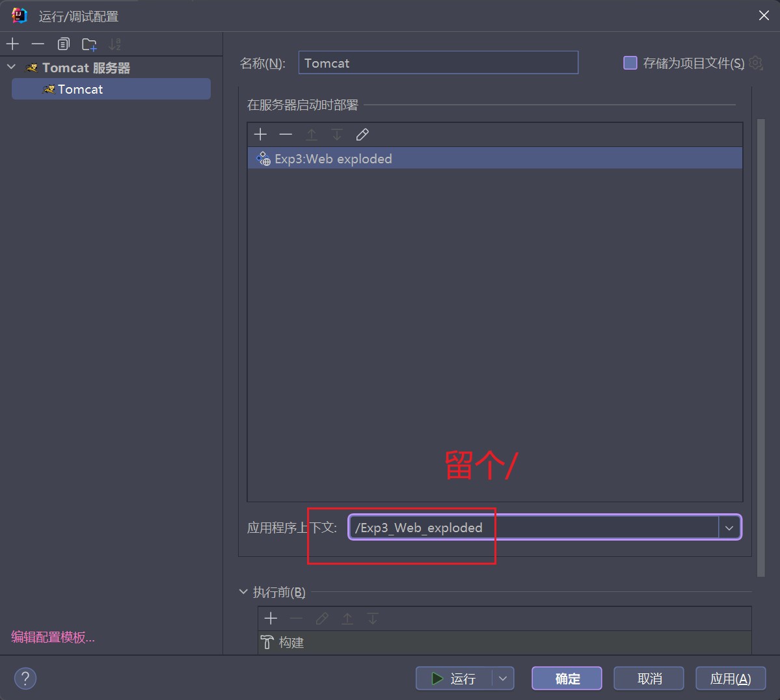Close the 运行/调试配置 dialog
Screen dimensions: 780x700
pyautogui.click(x=764, y=16)
